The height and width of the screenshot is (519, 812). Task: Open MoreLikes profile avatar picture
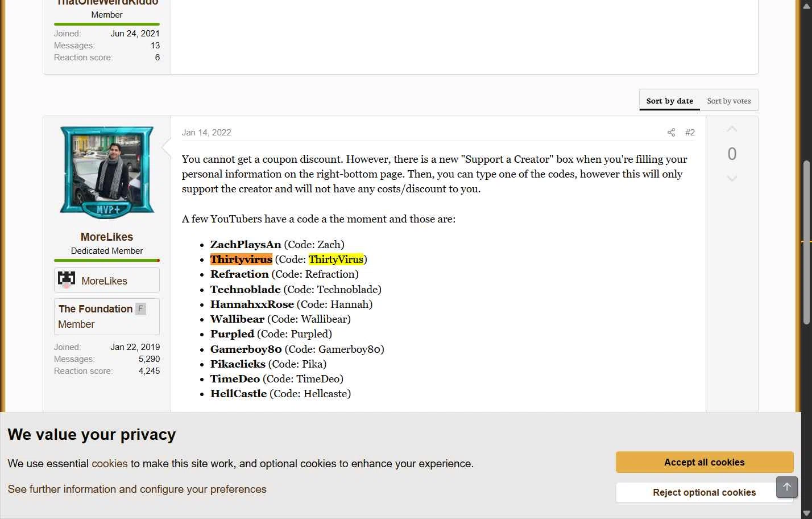coord(107,172)
